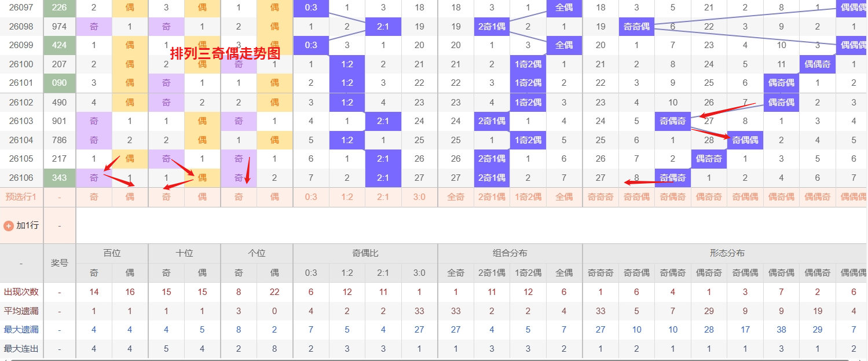Choose 1奇2偶 in the 预选行1 row

point(528,197)
